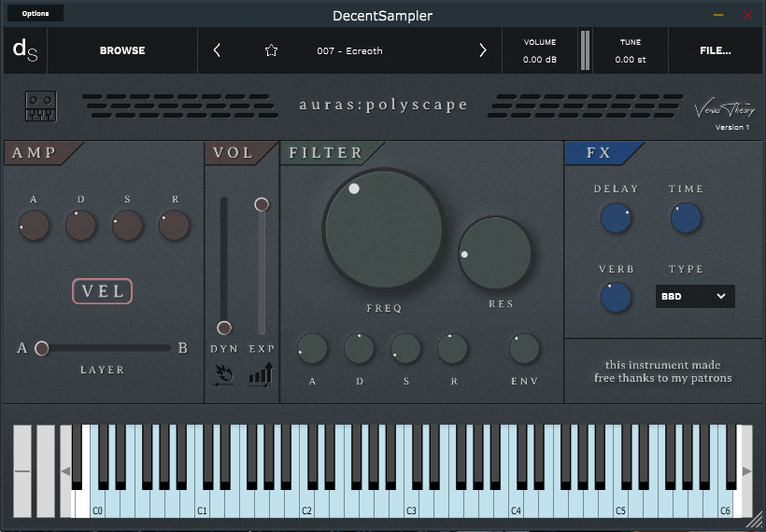The height and width of the screenshot is (532, 766).
Task: Click the DYN flame icon
Action: [x=224, y=375]
